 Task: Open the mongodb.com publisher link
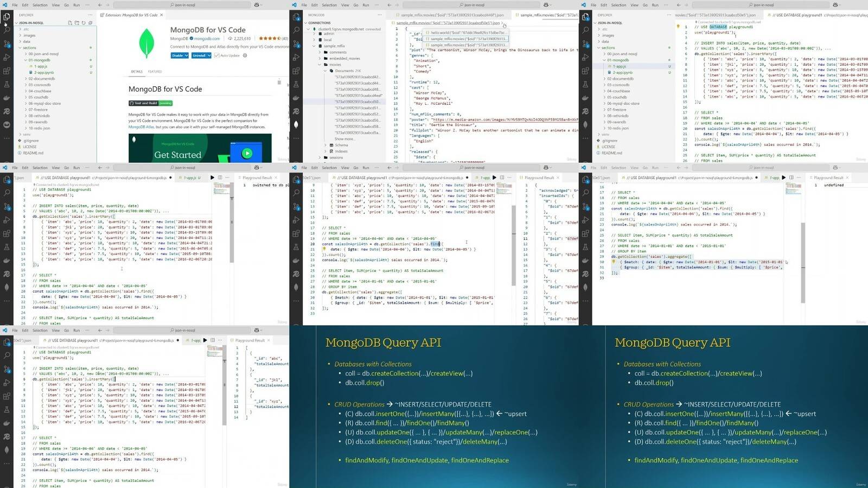(207, 39)
